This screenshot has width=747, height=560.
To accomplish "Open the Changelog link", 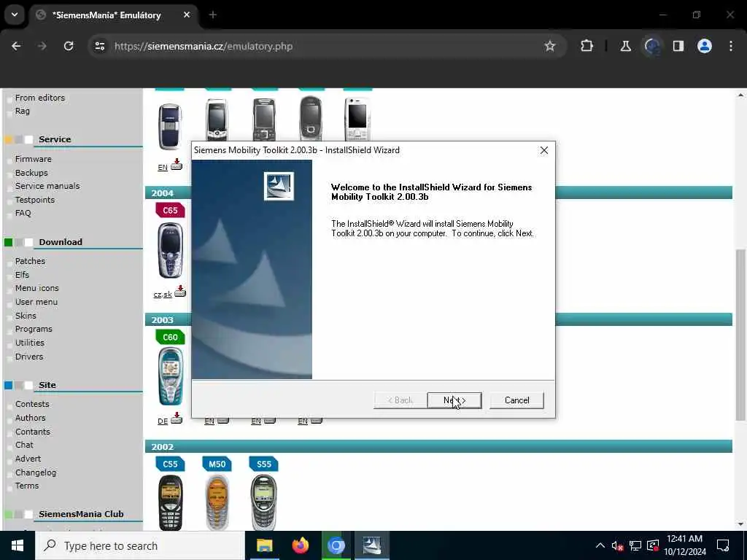I will [x=36, y=472].
